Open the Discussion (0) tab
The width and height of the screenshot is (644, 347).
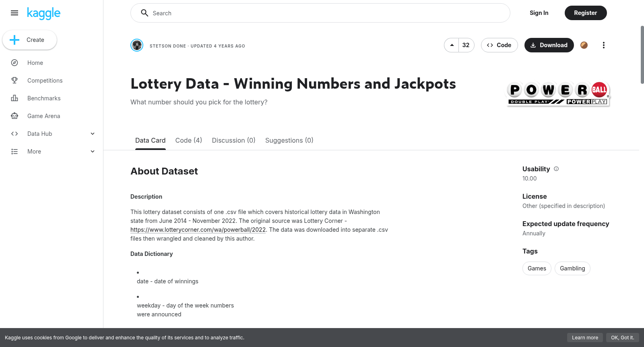tap(234, 140)
